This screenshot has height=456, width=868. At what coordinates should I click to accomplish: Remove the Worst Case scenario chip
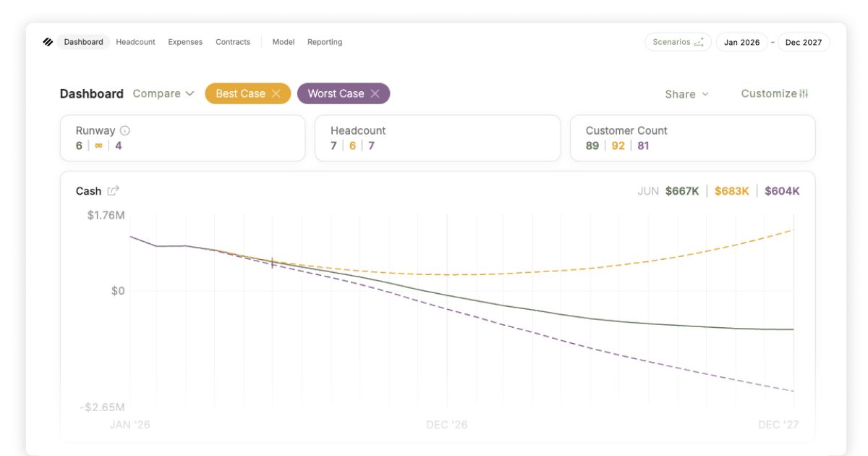(375, 93)
